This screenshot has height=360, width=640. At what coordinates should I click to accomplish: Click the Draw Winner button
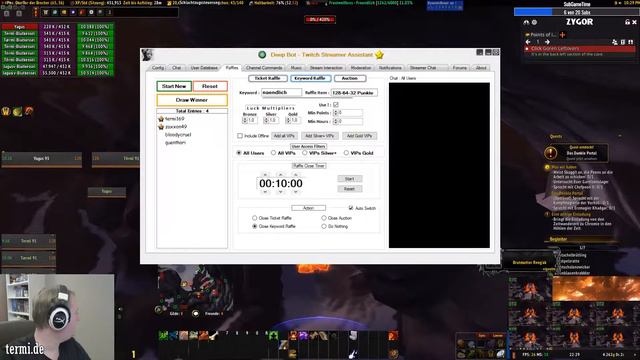tap(192, 100)
